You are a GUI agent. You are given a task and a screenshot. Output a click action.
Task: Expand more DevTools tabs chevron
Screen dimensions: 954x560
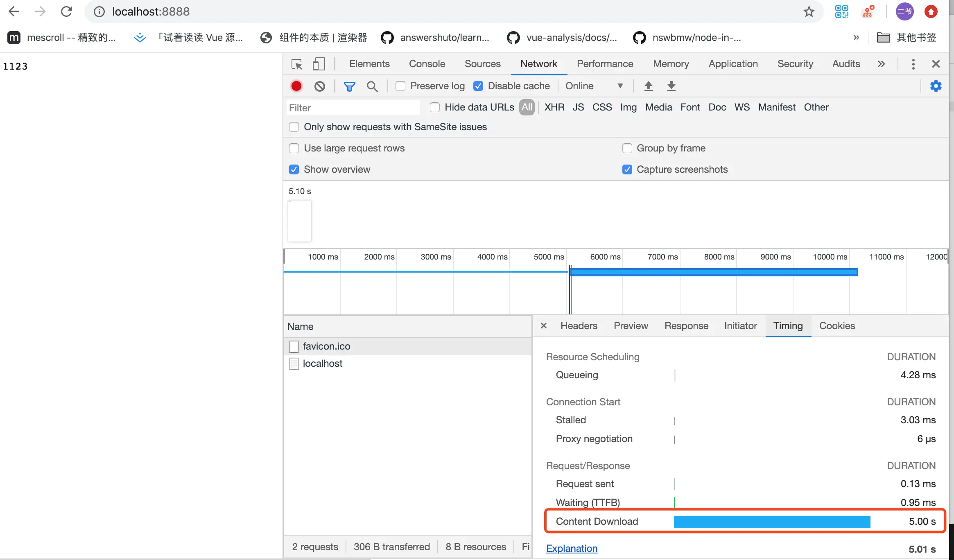(881, 64)
